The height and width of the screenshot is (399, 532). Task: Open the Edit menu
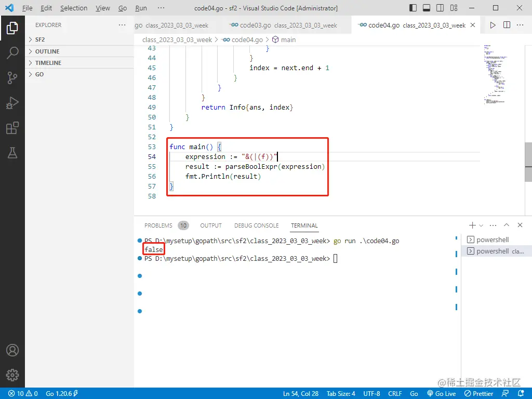(x=46, y=8)
